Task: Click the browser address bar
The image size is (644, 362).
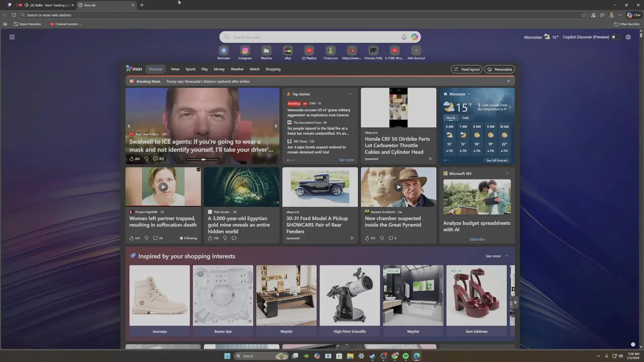Action: (302, 15)
